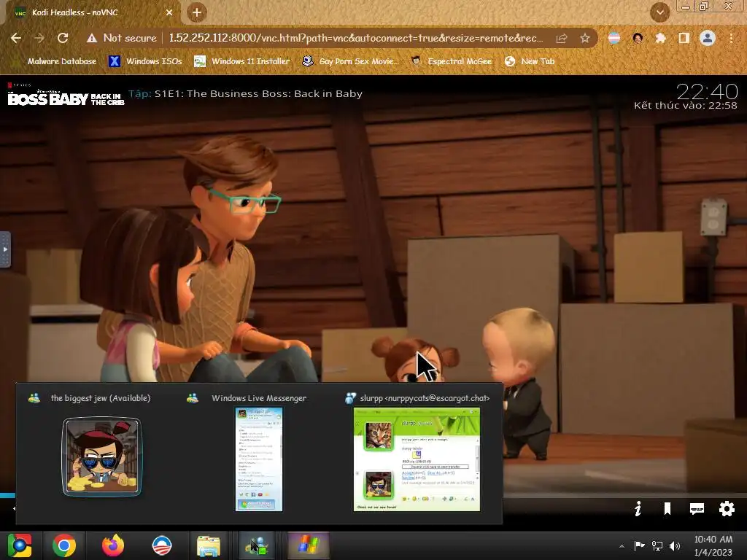The height and width of the screenshot is (560, 747).
Task: Open the bookmarks icon in player
Action: point(667,508)
